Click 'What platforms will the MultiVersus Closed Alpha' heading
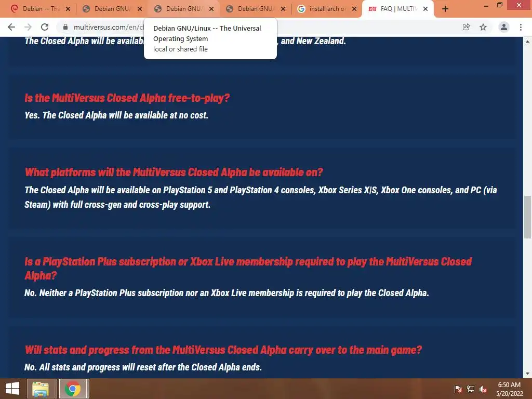532x399 pixels. pyautogui.click(x=174, y=172)
